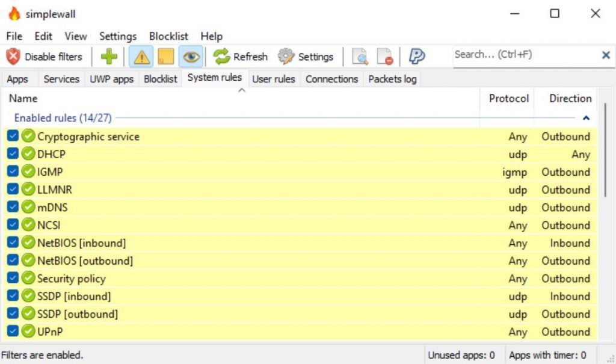Disable the IGMP rule checkbox
This screenshot has width=616, height=364.
(13, 171)
